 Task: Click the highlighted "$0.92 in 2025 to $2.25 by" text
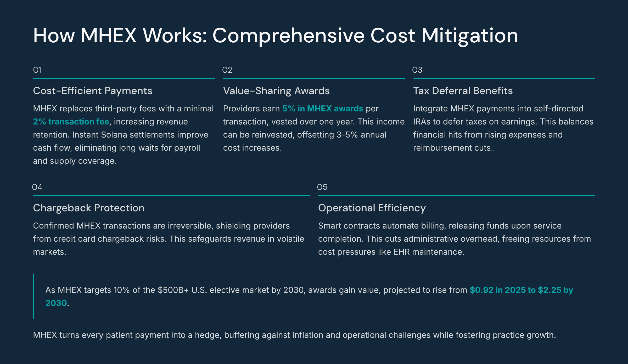pyautogui.click(x=522, y=290)
